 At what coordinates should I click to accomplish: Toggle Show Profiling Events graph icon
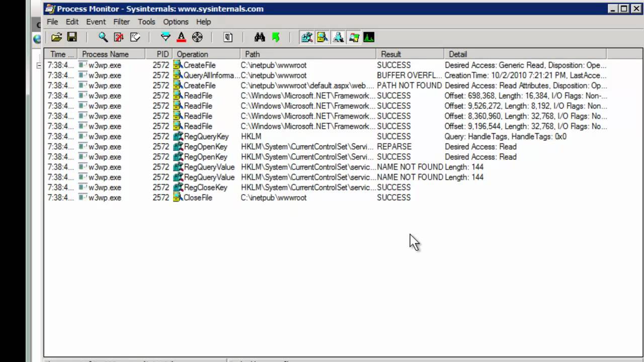369,37
